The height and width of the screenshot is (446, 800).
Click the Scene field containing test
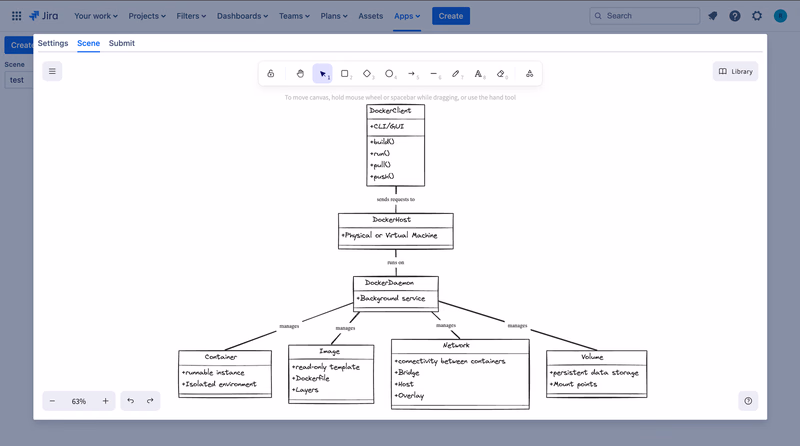click(x=19, y=80)
